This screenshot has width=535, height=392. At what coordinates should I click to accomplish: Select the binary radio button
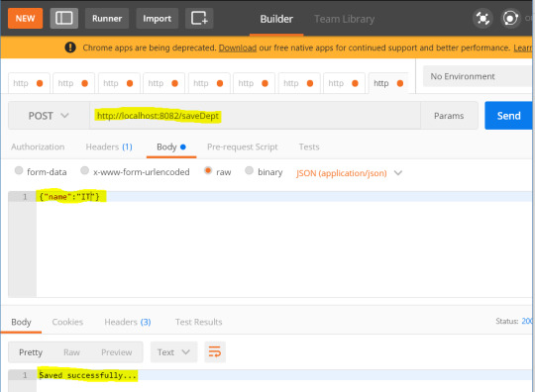(250, 170)
